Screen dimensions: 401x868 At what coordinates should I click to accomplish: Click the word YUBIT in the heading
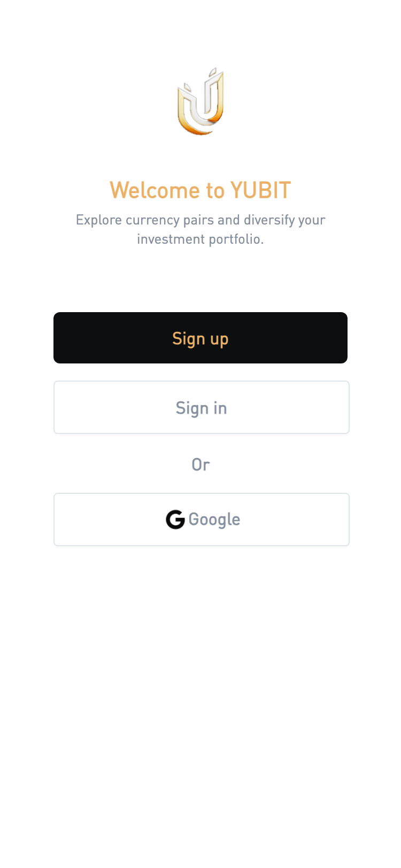click(x=261, y=190)
